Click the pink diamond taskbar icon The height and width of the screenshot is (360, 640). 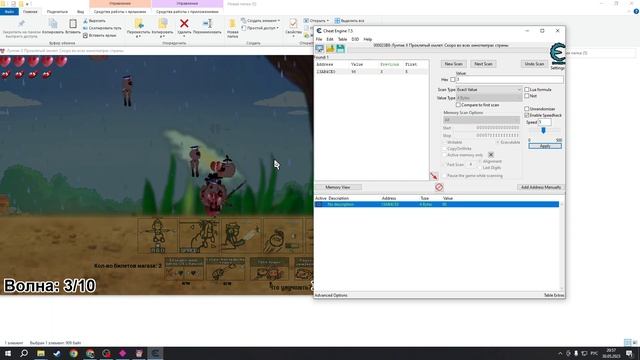point(122,353)
